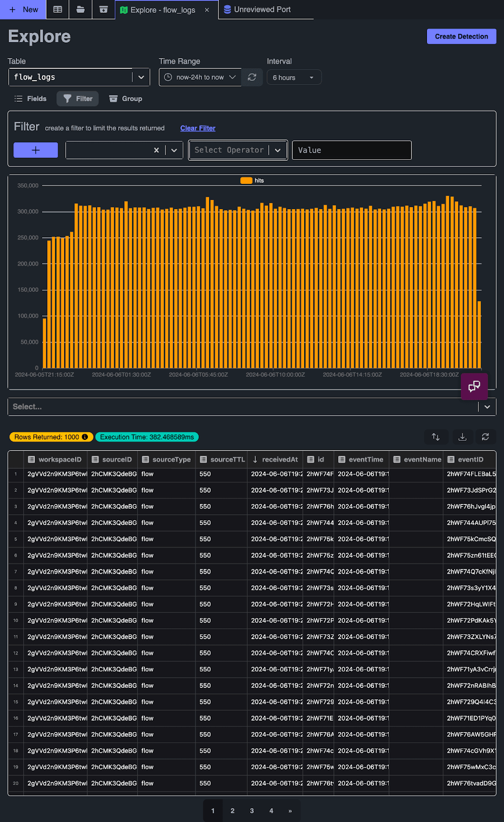Refresh the time range query

(x=252, y=77)
